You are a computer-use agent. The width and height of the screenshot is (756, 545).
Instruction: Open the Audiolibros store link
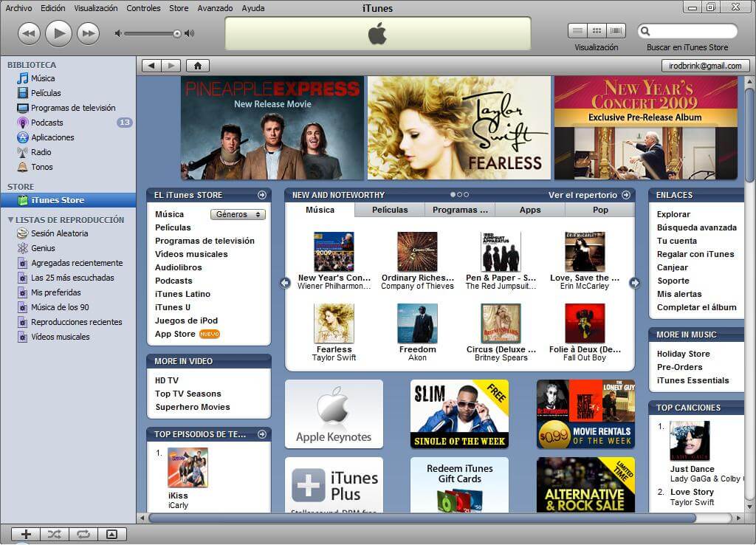(179, 267)
